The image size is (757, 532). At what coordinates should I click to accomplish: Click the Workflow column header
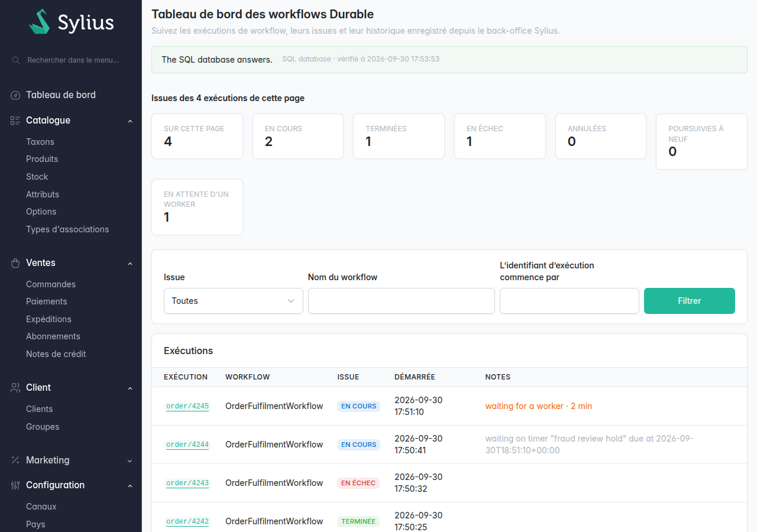(248, 377)
